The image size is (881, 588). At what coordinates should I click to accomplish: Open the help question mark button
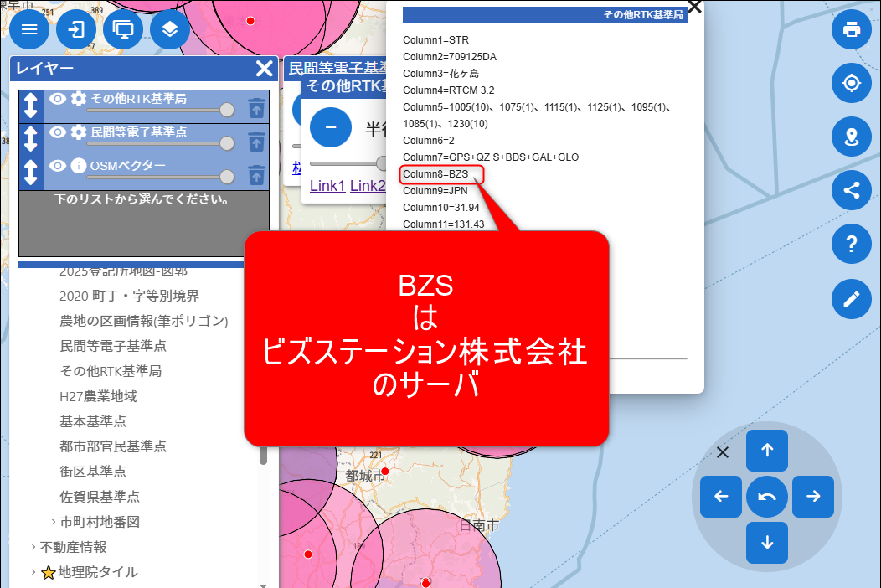click(x=852, y=244)
